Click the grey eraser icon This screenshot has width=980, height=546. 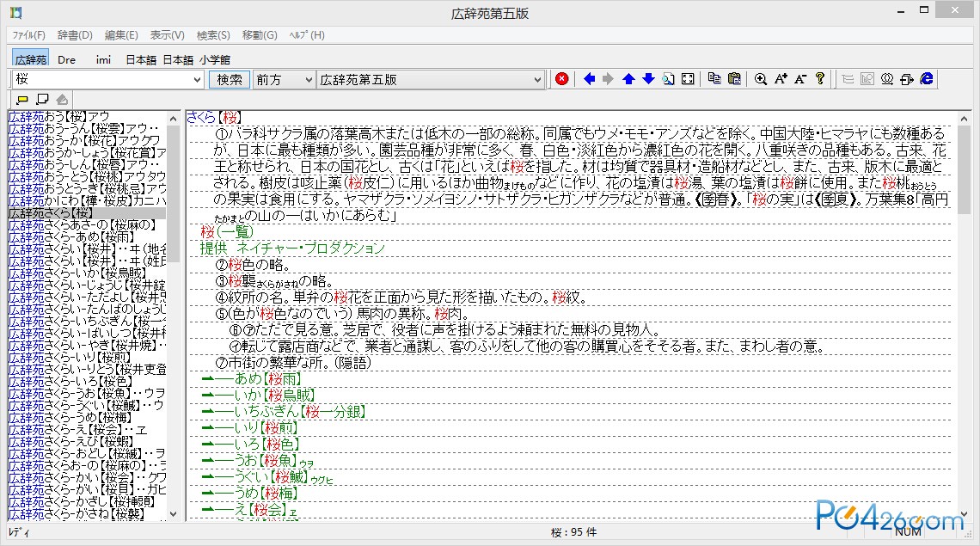click(62, 100)
